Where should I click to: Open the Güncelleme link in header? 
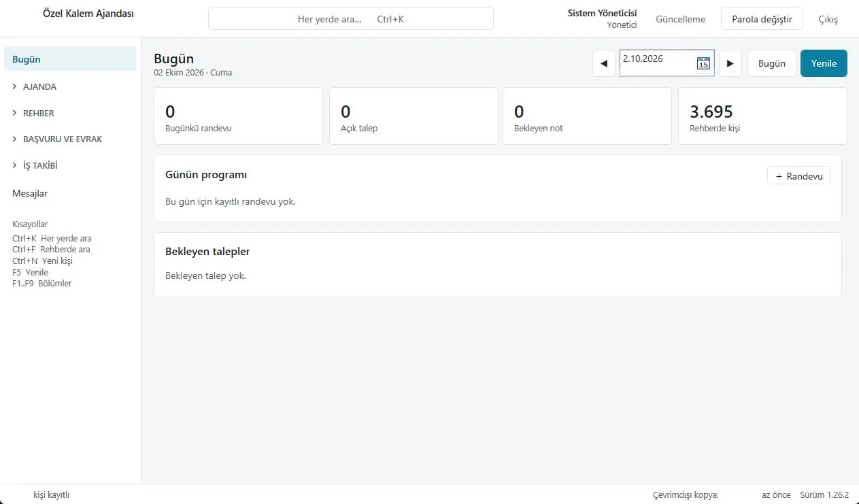click(680, 20)
